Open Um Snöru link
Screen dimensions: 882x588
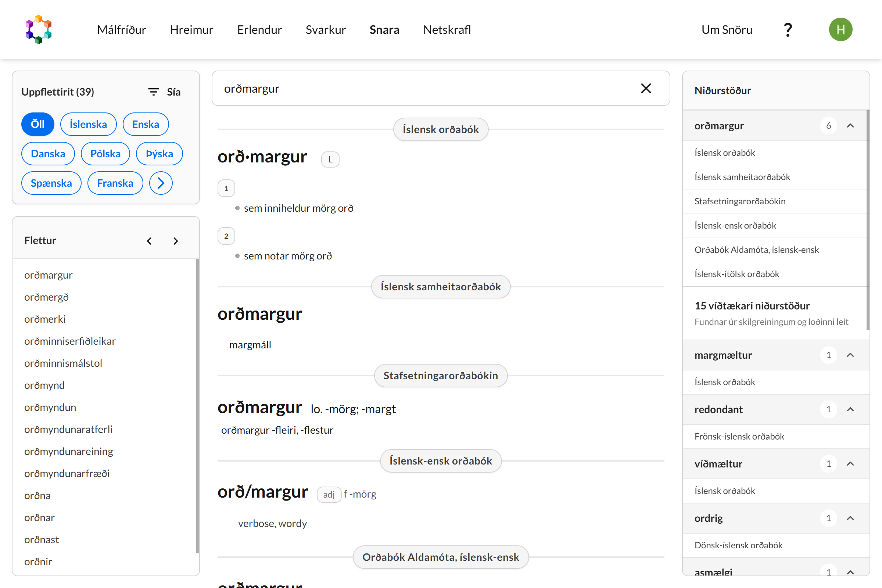click(x=727, y=30)
